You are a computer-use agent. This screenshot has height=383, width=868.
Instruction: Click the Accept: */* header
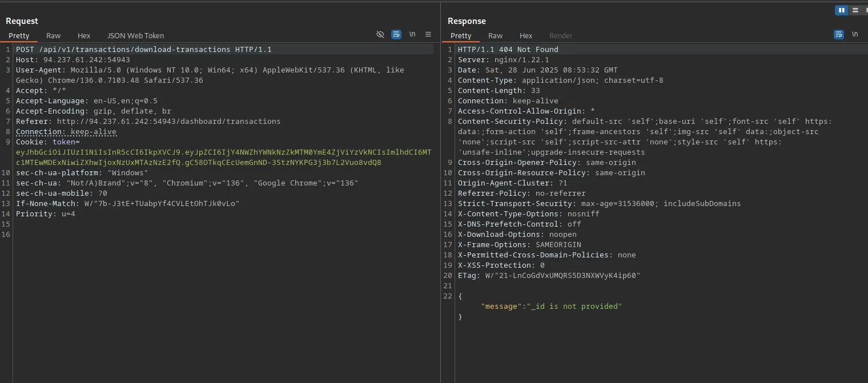41,91
